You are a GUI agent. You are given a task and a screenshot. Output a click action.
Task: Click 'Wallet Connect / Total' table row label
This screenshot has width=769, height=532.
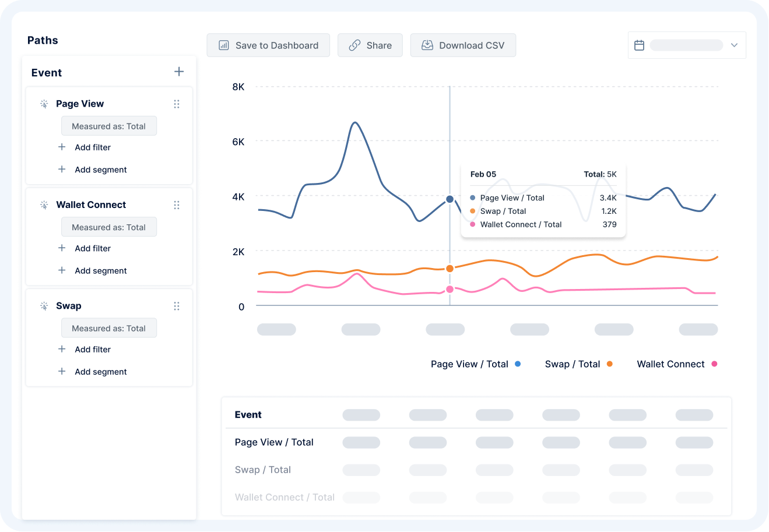coord(285,497)
